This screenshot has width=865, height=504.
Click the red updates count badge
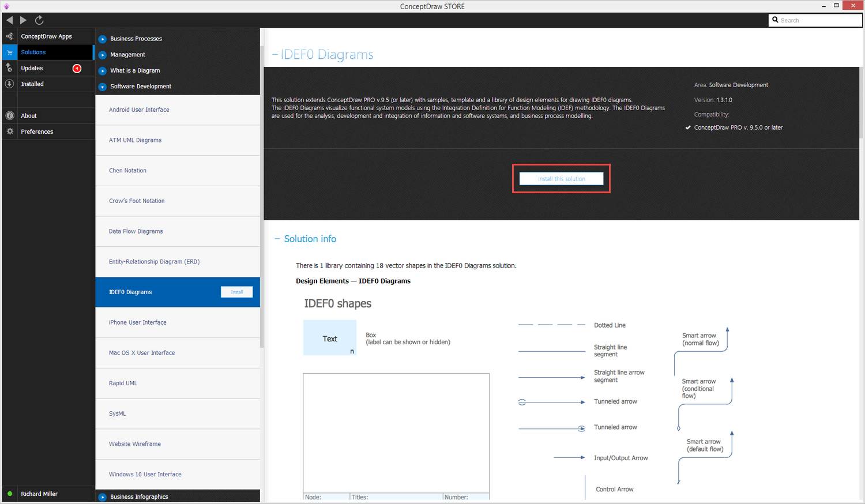pos(77,68)
